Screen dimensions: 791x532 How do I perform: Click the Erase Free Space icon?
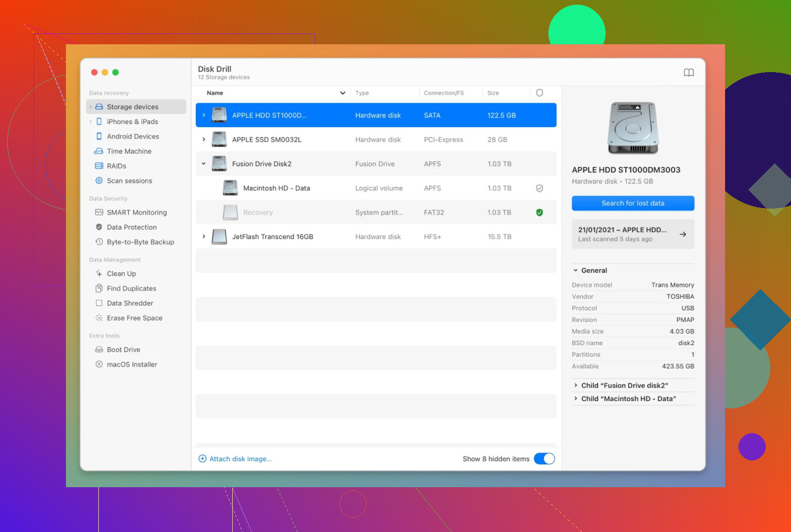click(x=99, y=318)
